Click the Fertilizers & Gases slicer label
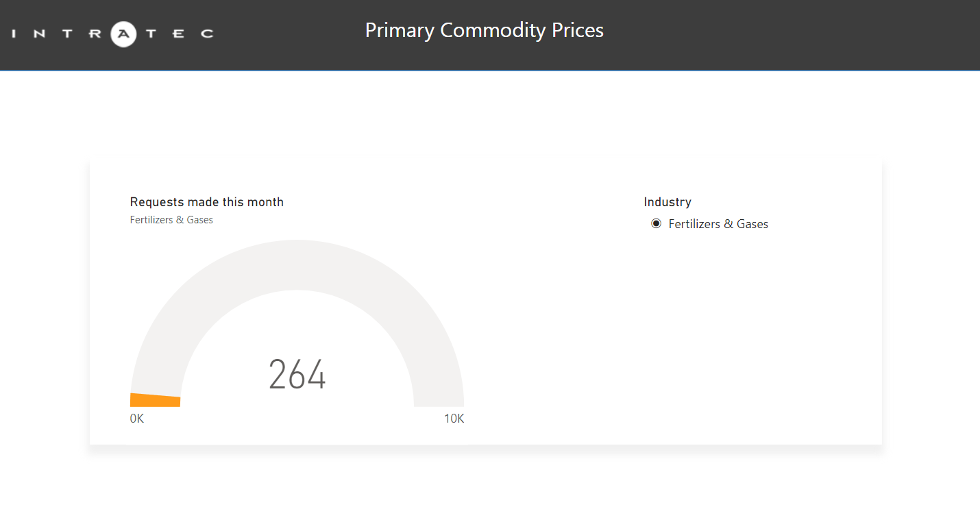The width and height of the screenshot is (980, 522). coord(718,224)
